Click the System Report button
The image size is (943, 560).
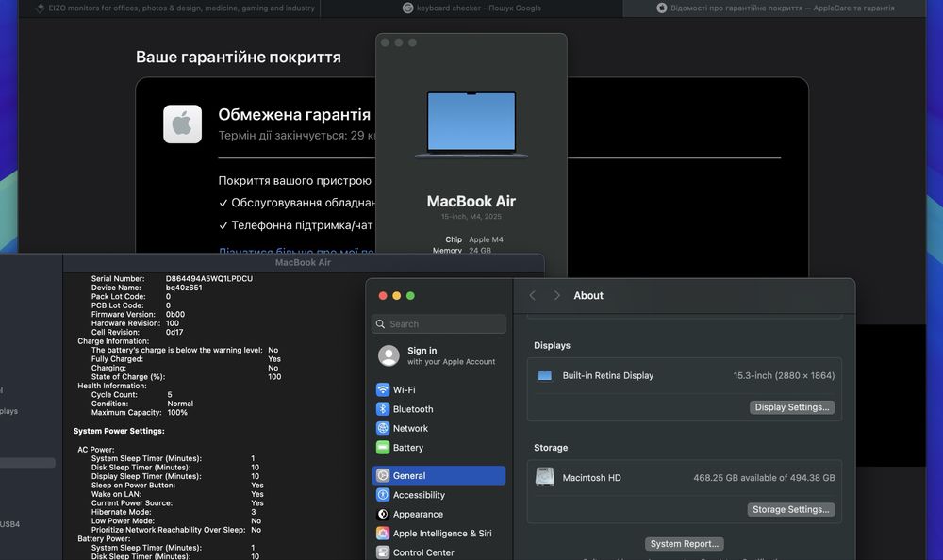pos(685,544)
